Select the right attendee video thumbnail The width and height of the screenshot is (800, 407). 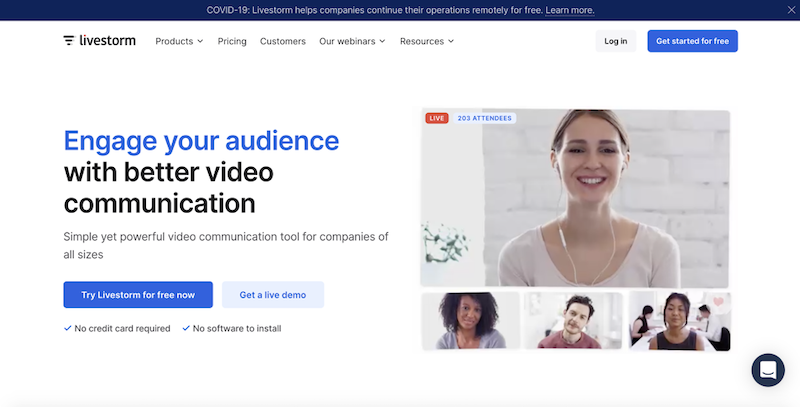(679, 321)
